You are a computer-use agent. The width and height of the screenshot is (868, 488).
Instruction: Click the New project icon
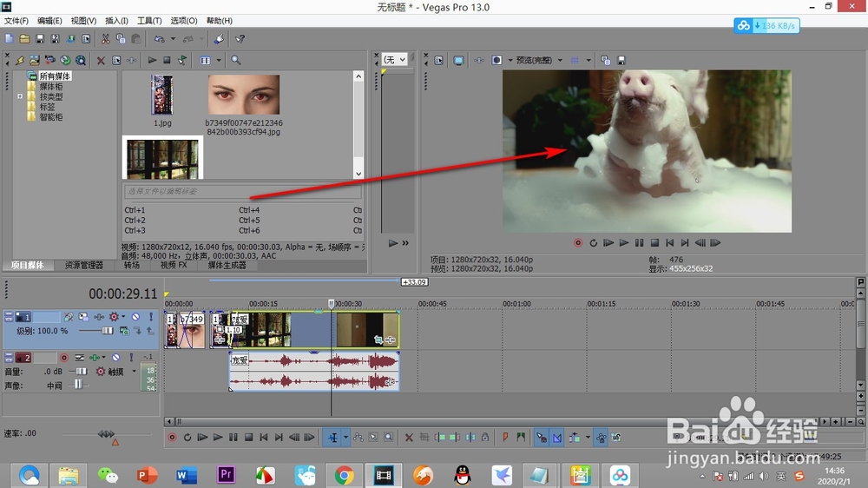pyautogui.click(x=10, y=39)
